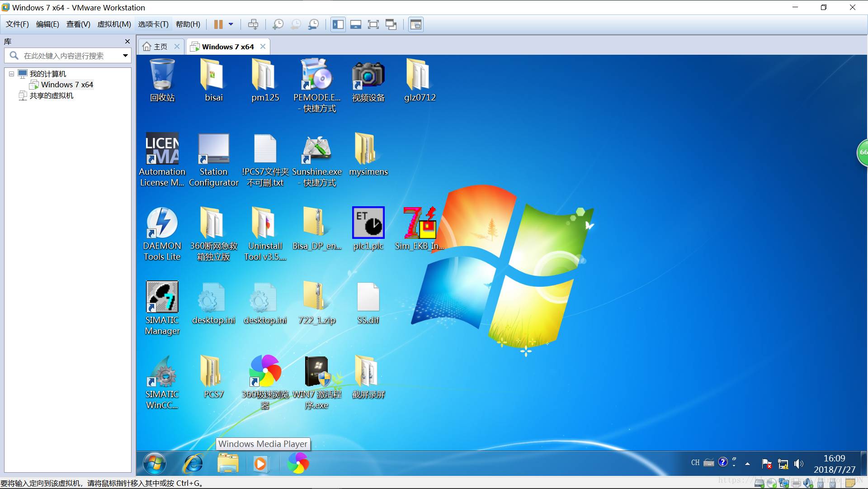Select the plc1.plc file icon
Screen dimensions: 868x489
pos(368,228)
